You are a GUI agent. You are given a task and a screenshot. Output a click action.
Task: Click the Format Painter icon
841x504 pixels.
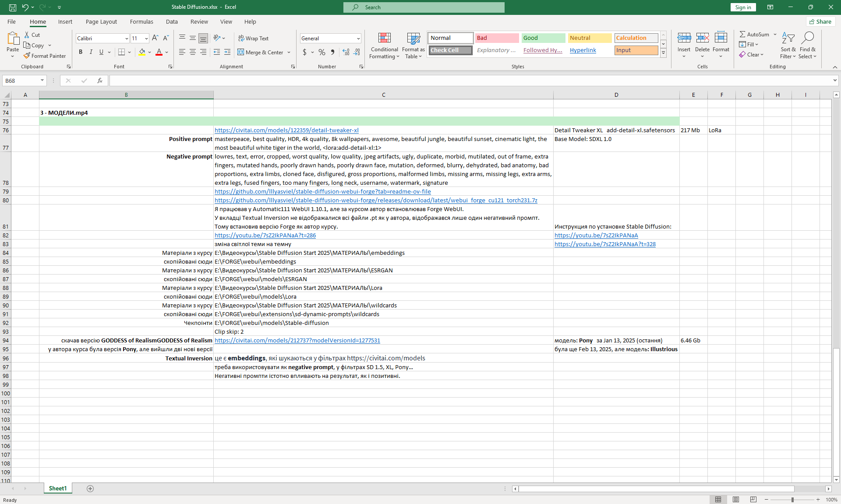point(27,56)
